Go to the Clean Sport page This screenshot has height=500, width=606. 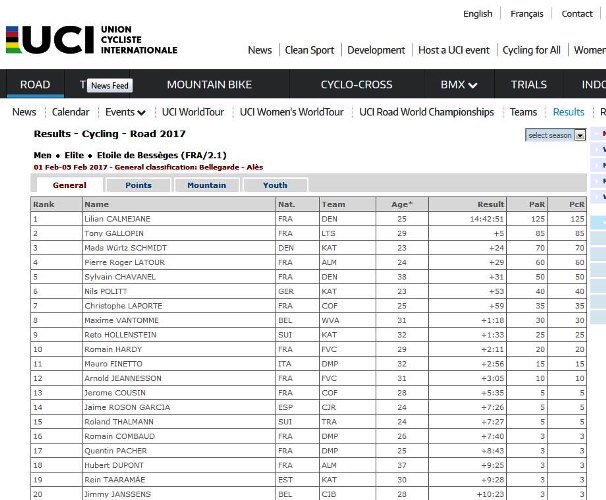(x=309, y=50)
